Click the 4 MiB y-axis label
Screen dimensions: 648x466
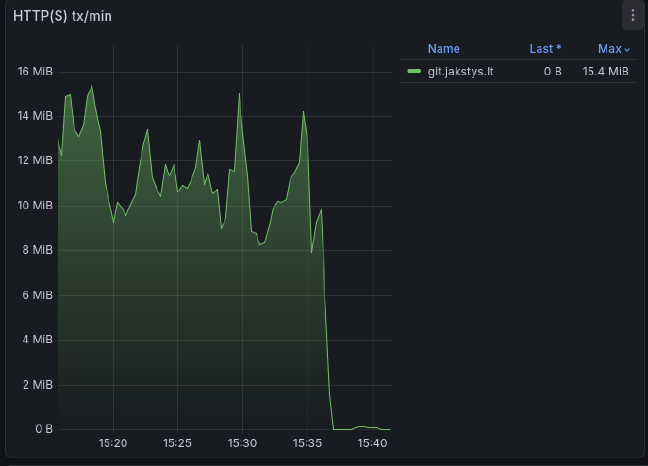[x=38, y=340]
